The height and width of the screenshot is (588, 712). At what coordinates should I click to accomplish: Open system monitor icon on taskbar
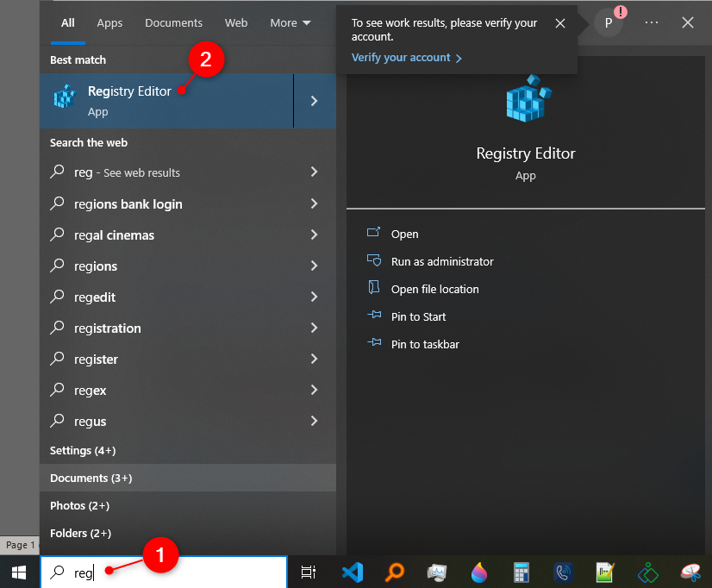[x=437, y=572]
